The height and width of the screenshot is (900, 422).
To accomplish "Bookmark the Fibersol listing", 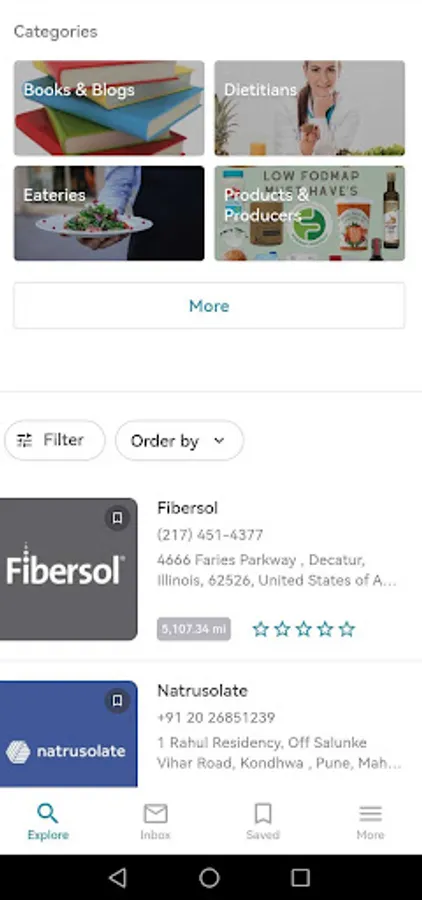I will (117, 518).
